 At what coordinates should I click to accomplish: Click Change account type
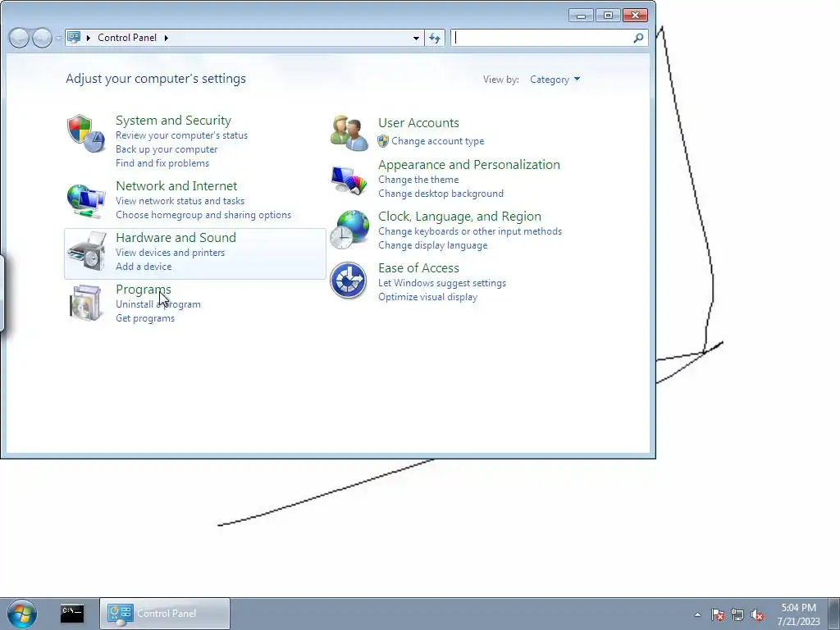pos(438,141)
